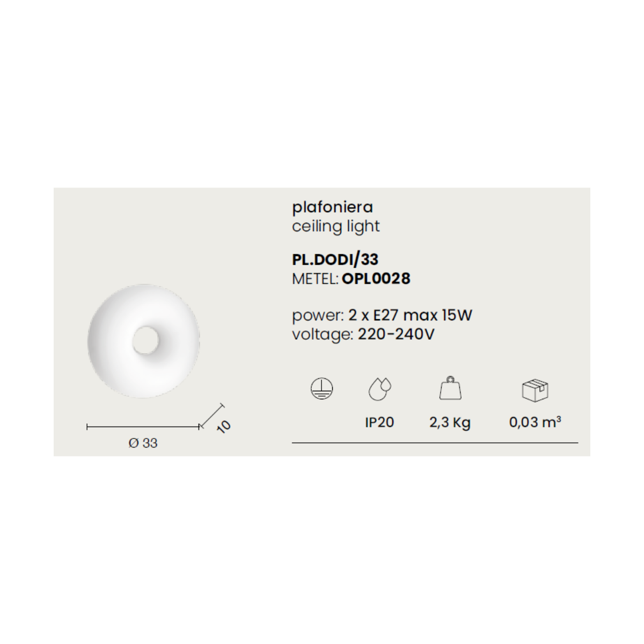This screenshot has width=644, height=644.
Task: Click the 2,3 Kg weight label
Action: coord(450,423)
